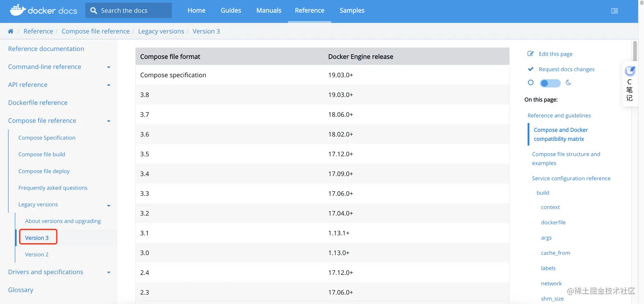644x304 pixels.
Task: Open the Samples tab
Action: tap(352, 10)
